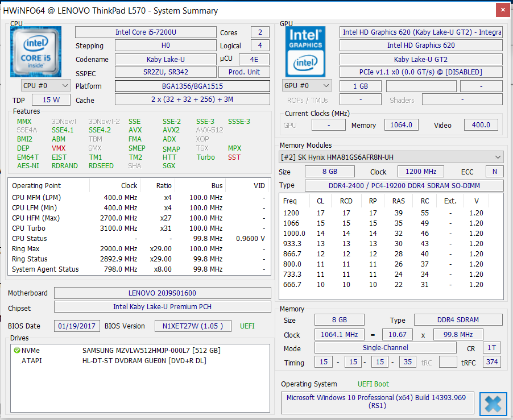The width and height of the screenshot is (513, 420).
Task: Click the Intel Core i5-7200U name field
Action: (x=146, y=32)
